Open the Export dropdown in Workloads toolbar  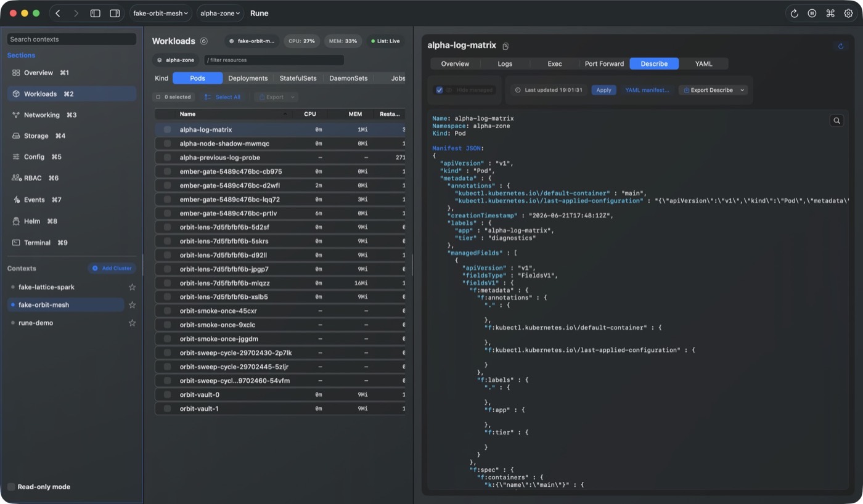[276, 97]
